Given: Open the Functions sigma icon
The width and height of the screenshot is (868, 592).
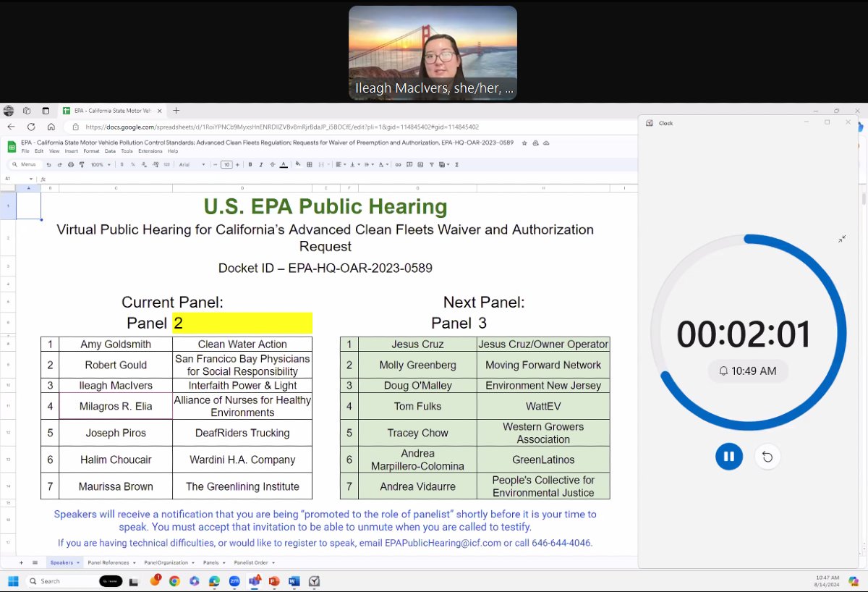Looking at the screenshot, I should [456, 165].
